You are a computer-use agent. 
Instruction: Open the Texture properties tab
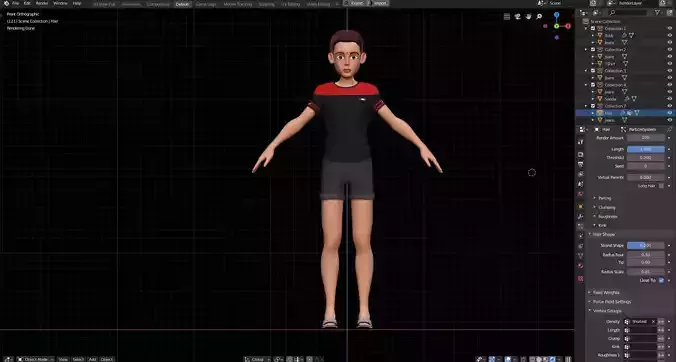[x=580, y=278]
